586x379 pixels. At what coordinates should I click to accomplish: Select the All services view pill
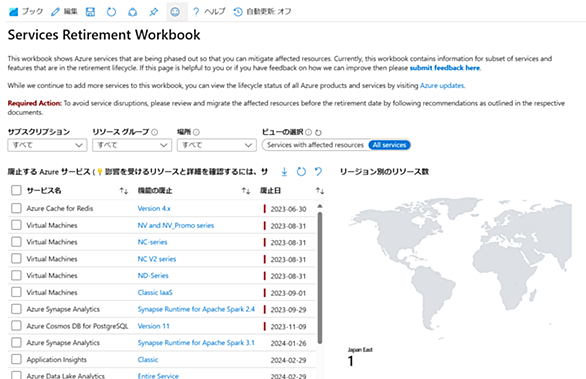389,145
